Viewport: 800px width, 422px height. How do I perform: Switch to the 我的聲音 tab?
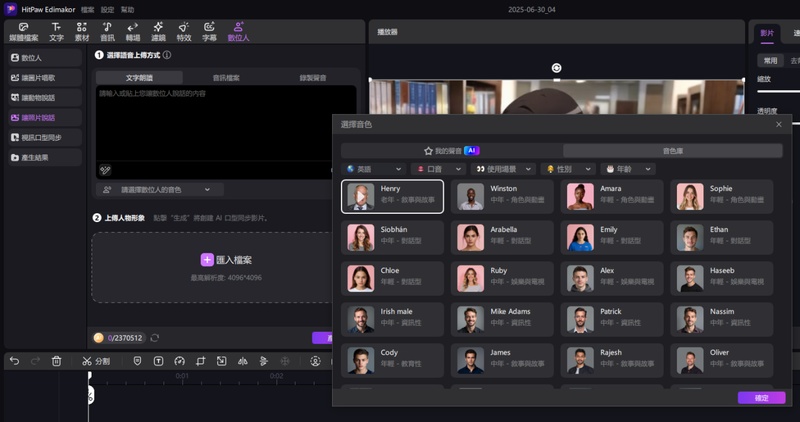click(x=452, y=150)
